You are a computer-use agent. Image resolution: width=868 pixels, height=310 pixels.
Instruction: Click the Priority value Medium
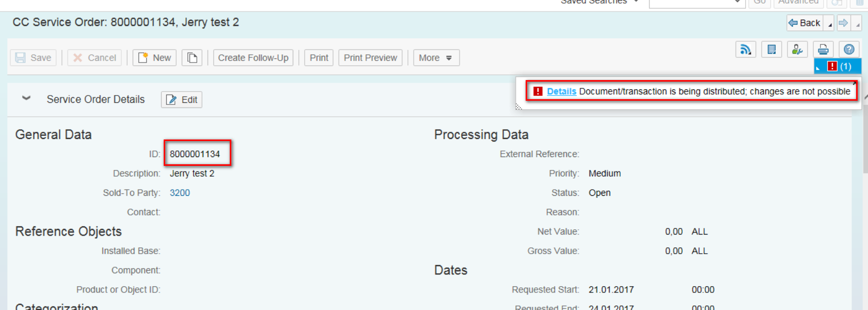pyautogui.click(x=605, y=174)
